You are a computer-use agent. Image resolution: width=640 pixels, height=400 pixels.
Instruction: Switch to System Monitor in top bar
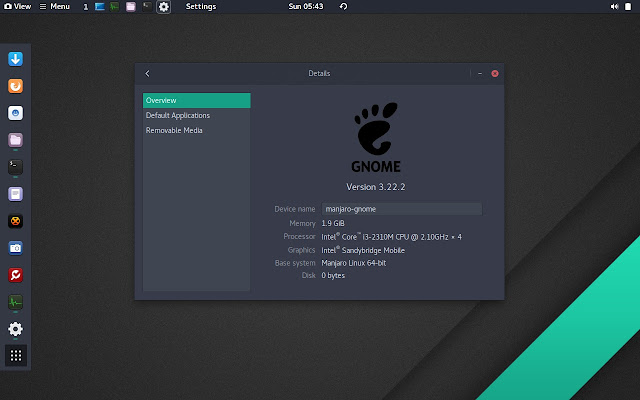[115, 7]
